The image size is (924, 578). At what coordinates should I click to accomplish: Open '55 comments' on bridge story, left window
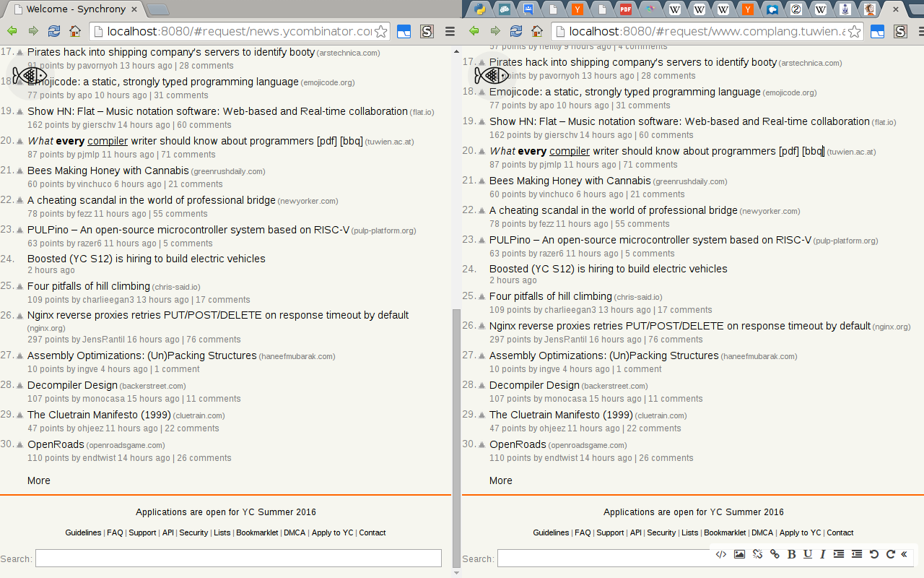(180, 214)
